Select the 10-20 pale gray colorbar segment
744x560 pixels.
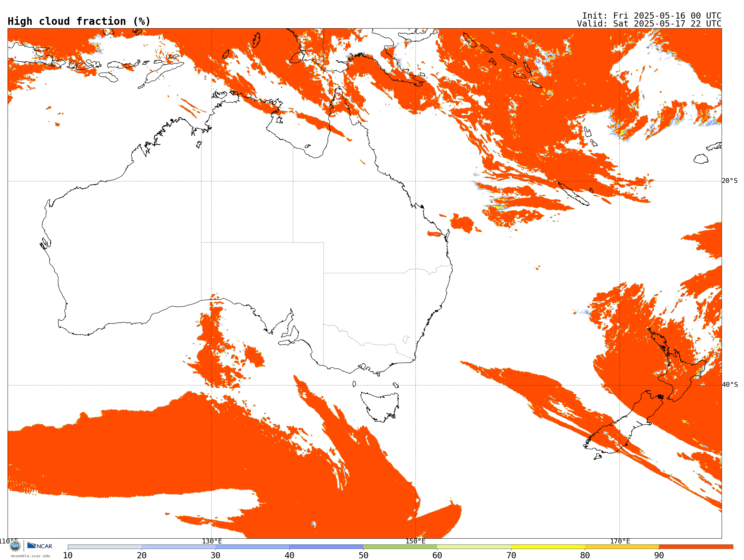coord(105,547)
